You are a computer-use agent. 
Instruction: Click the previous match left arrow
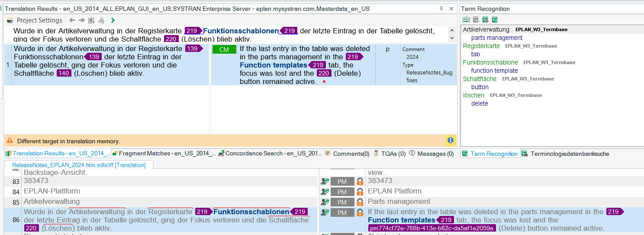point(72,20)
